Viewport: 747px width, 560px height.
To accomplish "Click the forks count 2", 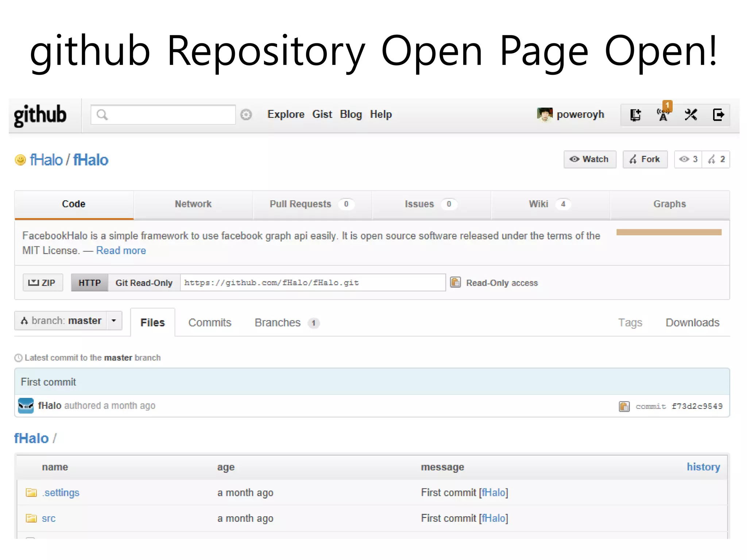I will coord(716,159).
